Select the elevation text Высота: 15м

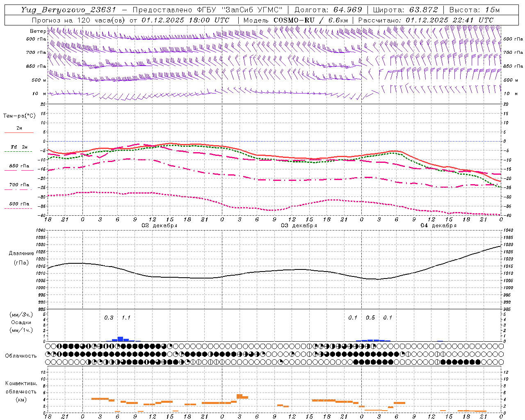coord(475,10)
